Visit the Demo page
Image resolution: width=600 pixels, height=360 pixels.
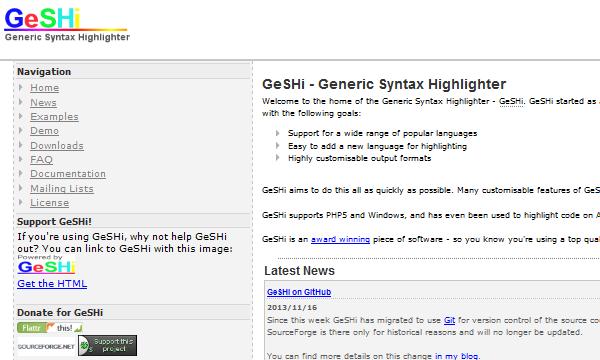click(44, 131)
